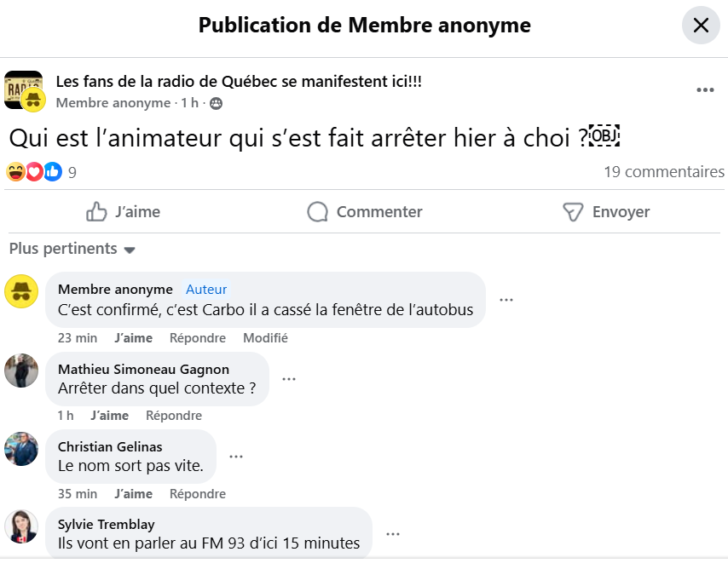Open Sylvie Tremblay's profile picture
This screenshot has height=569, width=728.
click(x=21, y=526)
